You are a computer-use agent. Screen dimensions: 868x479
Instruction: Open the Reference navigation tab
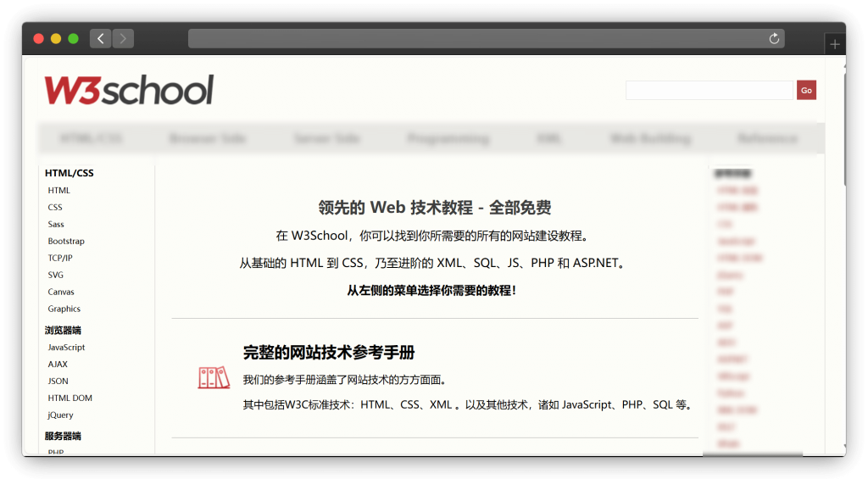click(768, 138)
